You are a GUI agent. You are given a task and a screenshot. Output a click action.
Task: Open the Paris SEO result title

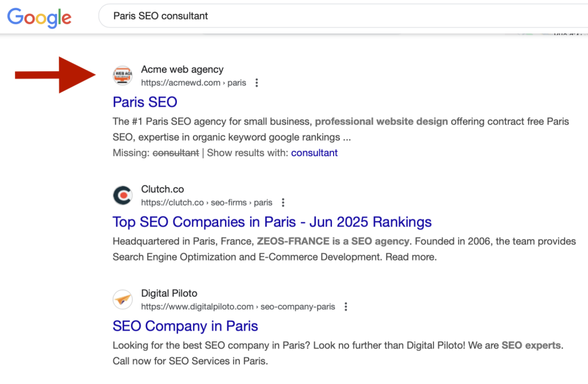(145, 102)
